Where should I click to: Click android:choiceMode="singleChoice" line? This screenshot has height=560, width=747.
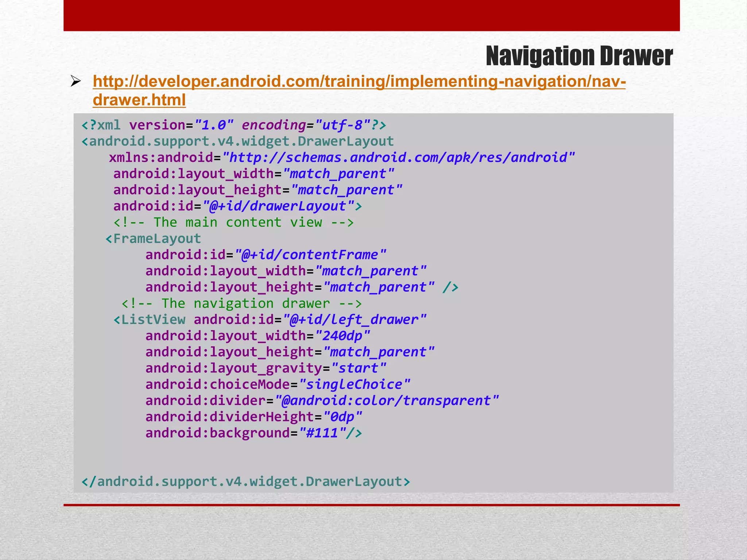(x=278, y=384)
